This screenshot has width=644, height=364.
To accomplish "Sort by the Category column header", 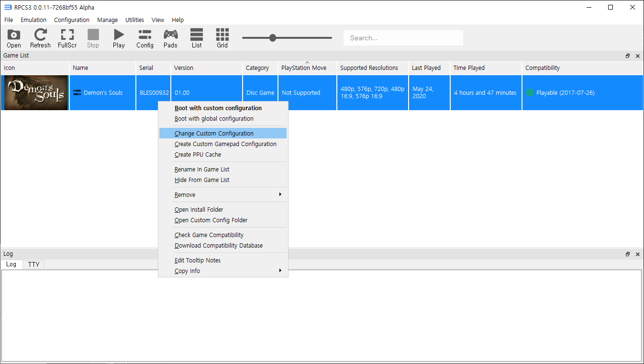I will click(x=260, y=68).
